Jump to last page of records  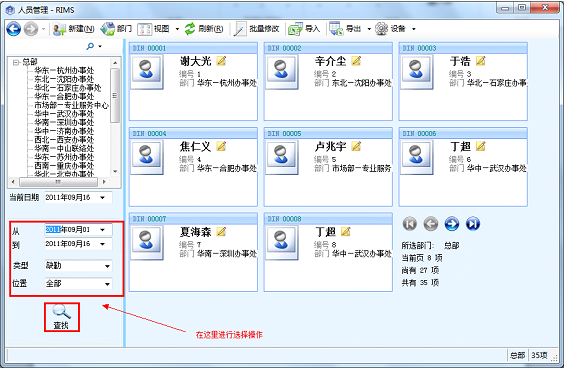pyautogui.click(x=473, y=224)
